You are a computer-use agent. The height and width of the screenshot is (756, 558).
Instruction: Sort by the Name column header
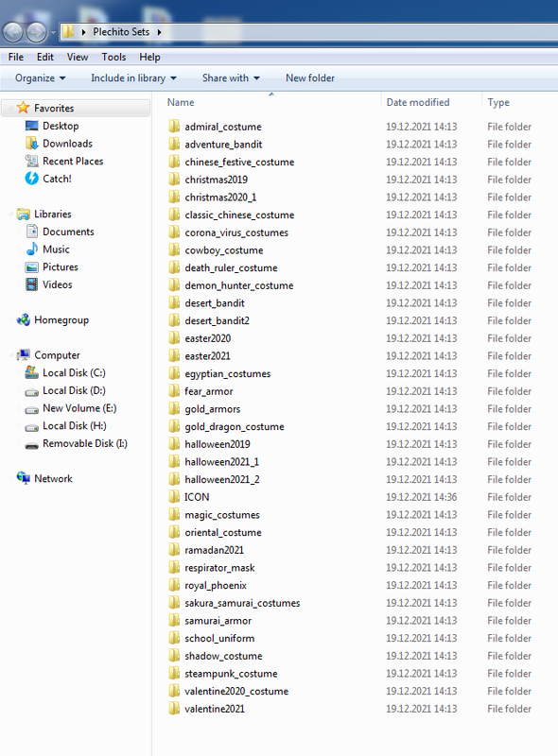[181, 102]
